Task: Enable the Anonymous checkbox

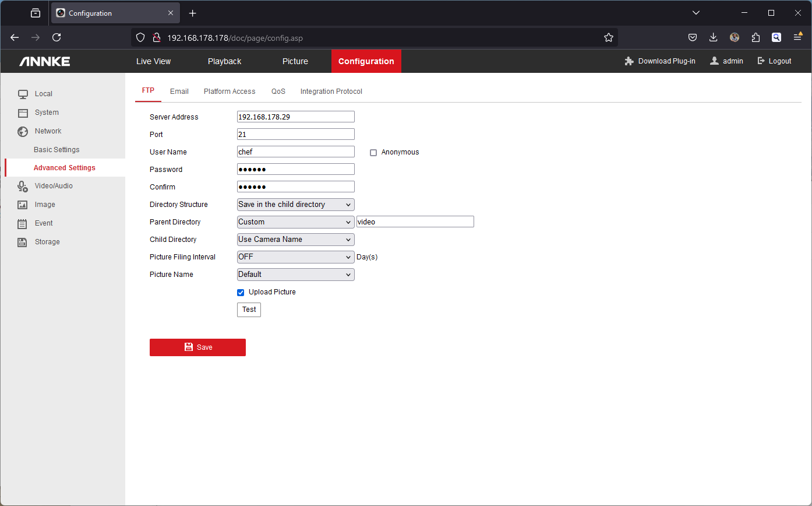Action: pos(373,153)
